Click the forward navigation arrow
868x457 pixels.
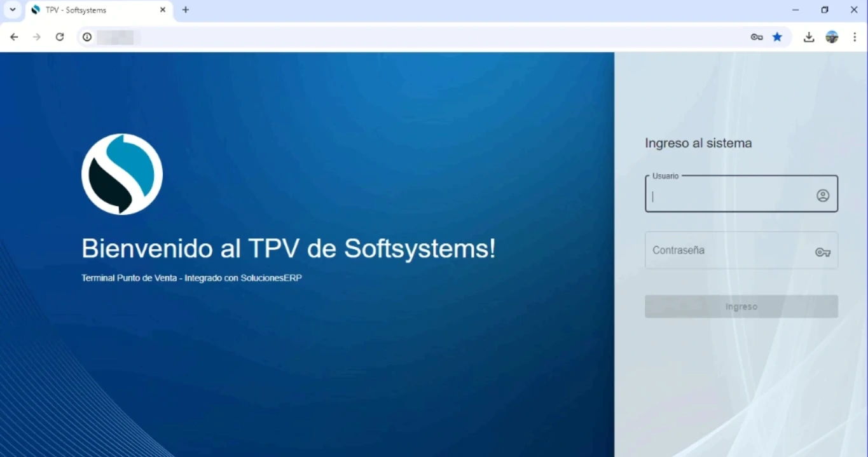[37, 37]
